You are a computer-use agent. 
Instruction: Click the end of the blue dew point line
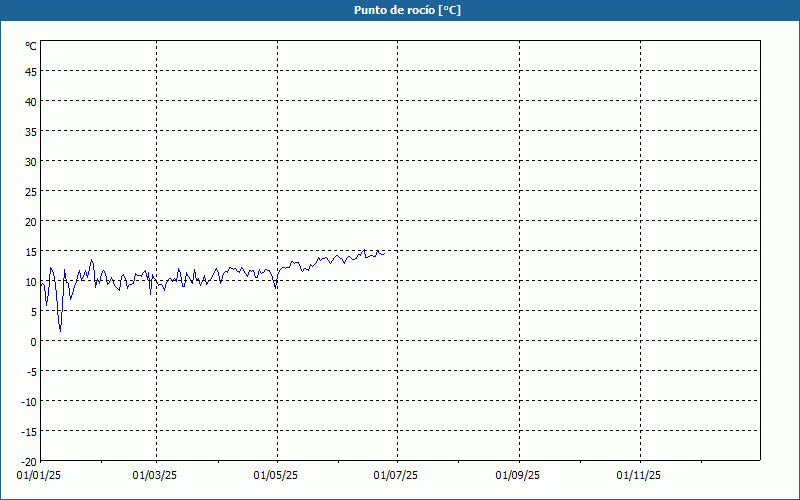[384, 253]
